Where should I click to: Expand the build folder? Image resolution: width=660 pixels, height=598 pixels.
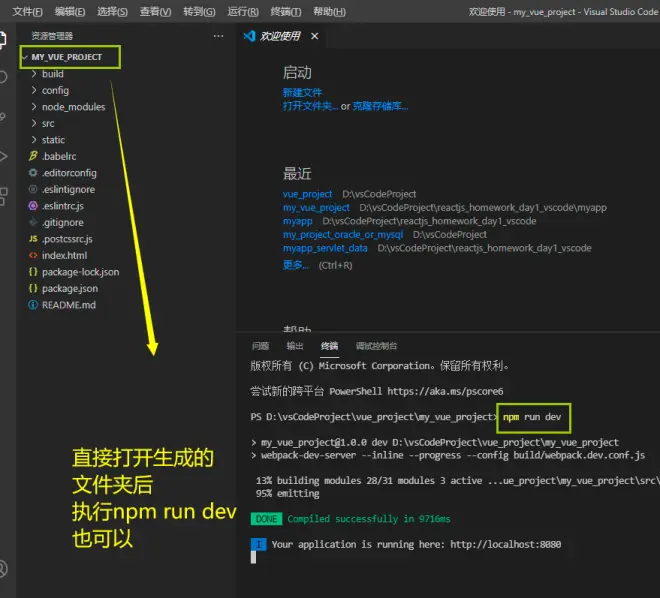coord(34,74)
